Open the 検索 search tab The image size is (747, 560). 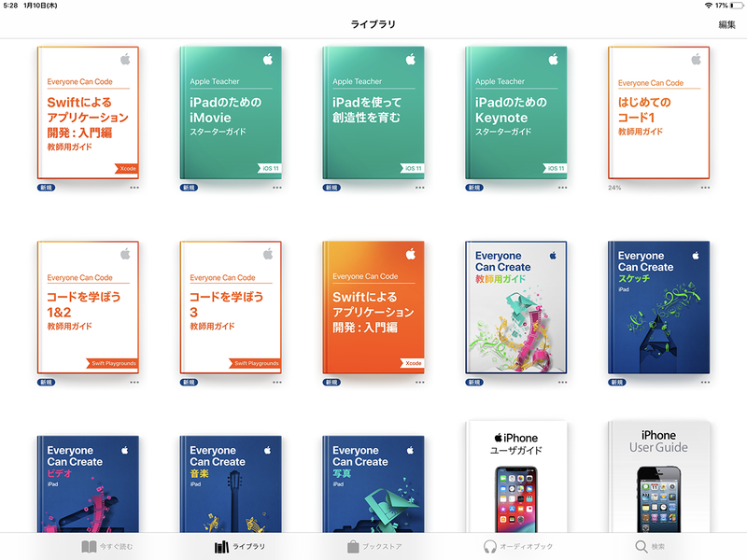650,546
